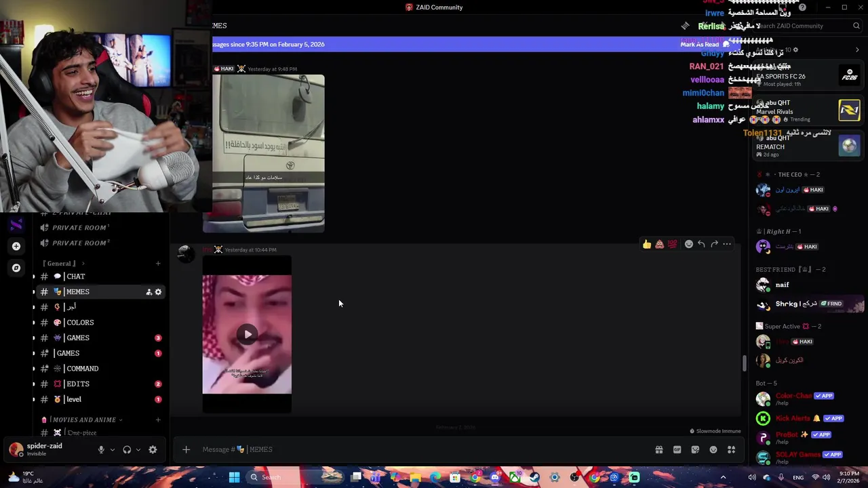
Task: Open the gift icon in message bar
Action: click(x=659, y=449)
